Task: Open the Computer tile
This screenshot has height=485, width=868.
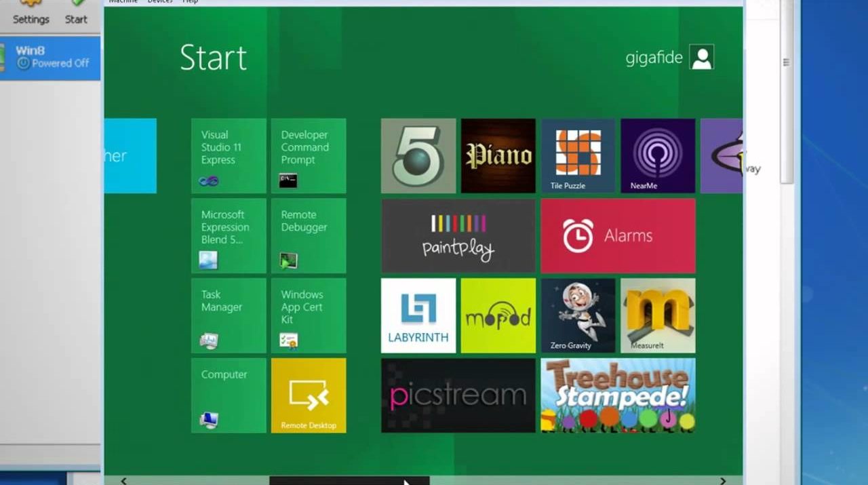Action: pos(229,395)
